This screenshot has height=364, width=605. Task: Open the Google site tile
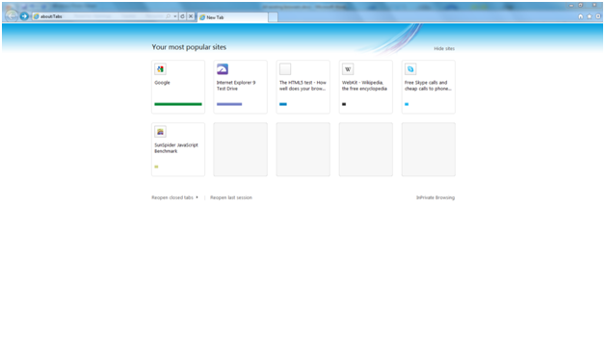[178, 87]
